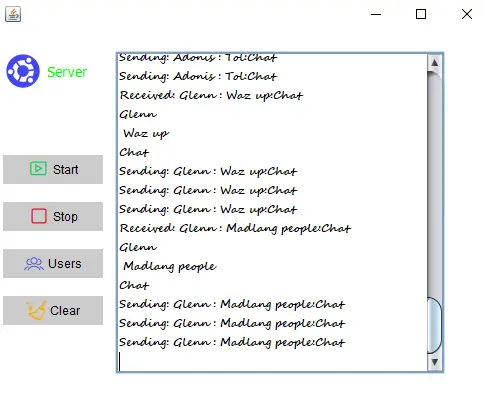The height and width of the screenshot is (393, 485).
Task: Click the green play icon on Start
Action: 38,169
